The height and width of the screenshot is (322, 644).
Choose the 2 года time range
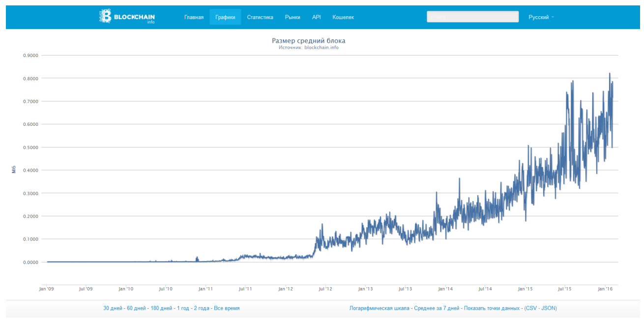click(202, 308)
